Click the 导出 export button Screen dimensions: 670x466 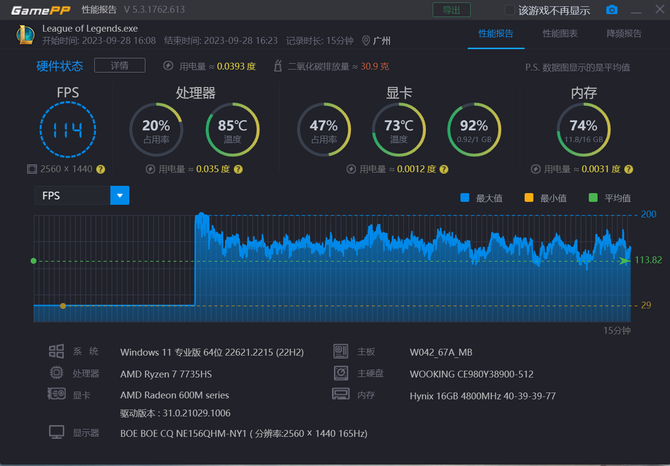tap(452, 10)
